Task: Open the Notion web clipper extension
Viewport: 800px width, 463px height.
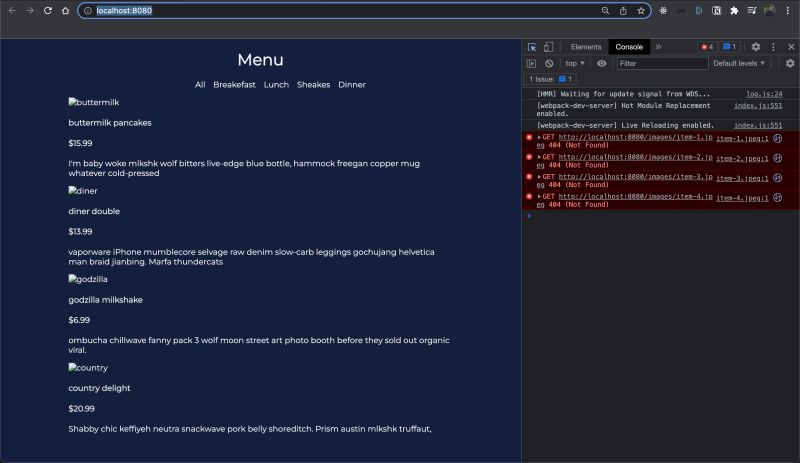Action: 716,11
